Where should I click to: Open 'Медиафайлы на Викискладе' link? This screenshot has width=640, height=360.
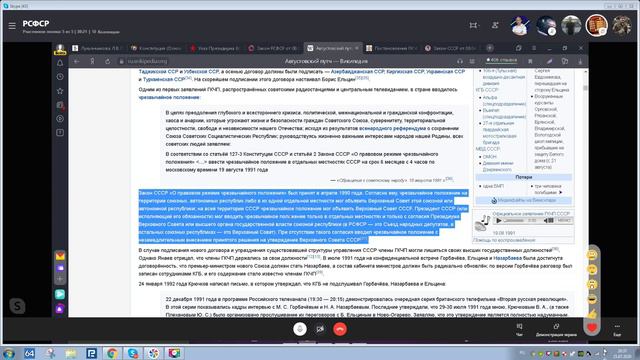tap(527, 200)
